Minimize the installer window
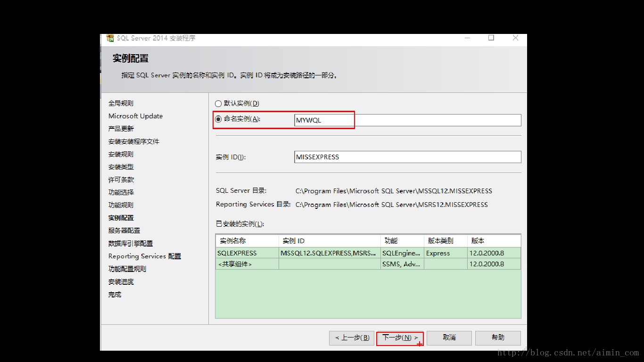The width and height of the screenshot is (644, 362). click(x=467, y=38)
